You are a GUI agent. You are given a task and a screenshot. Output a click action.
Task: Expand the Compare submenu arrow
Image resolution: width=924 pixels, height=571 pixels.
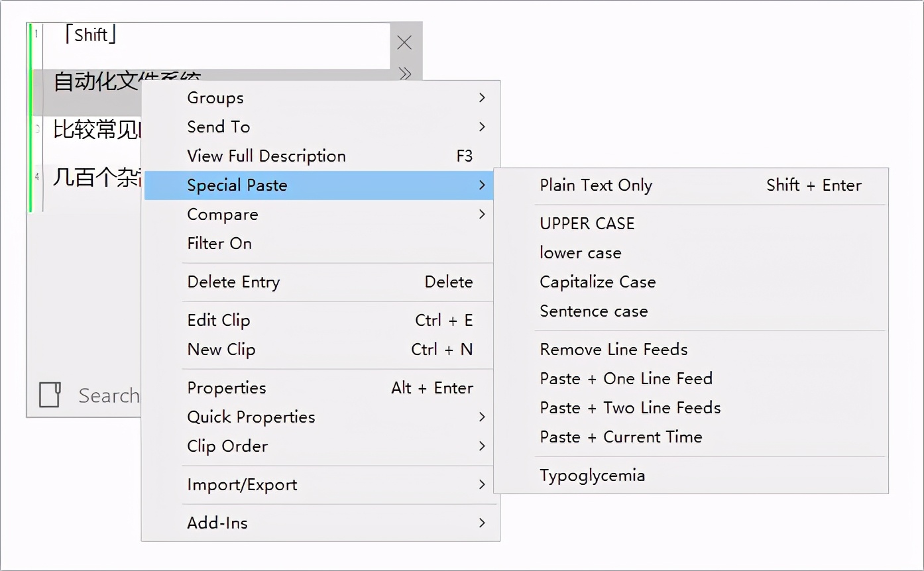[x=482, y=215]
